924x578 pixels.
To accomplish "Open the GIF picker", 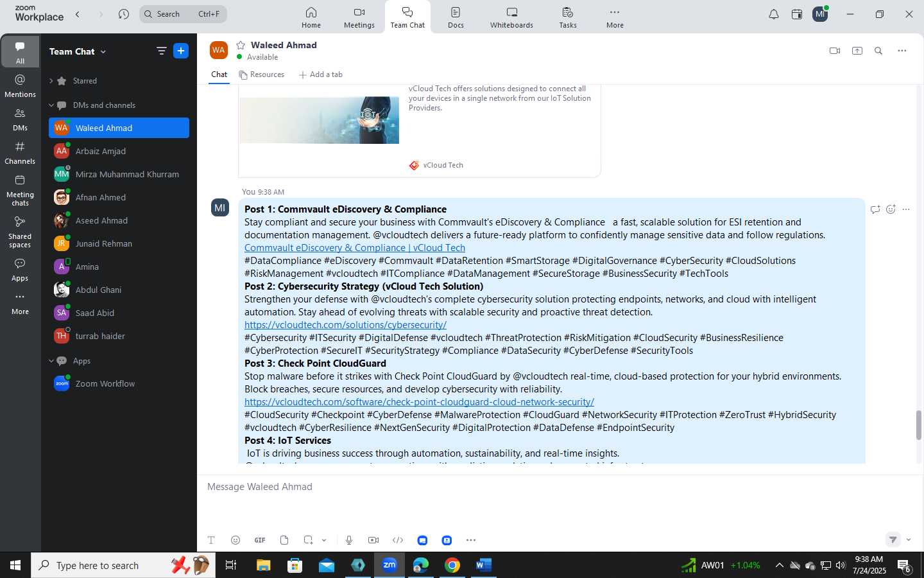I will tap(260, 540).
